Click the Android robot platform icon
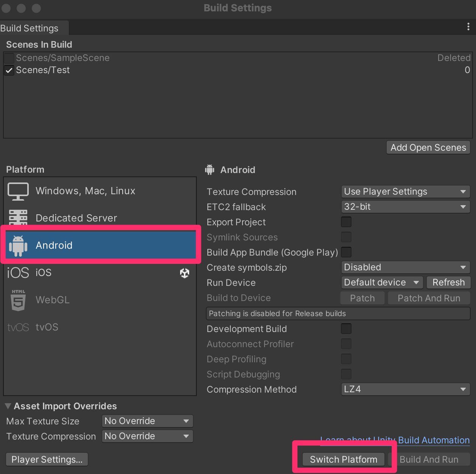Image resolution: width=476 pixels, height=474 pixels. click(x=18, y=245)
